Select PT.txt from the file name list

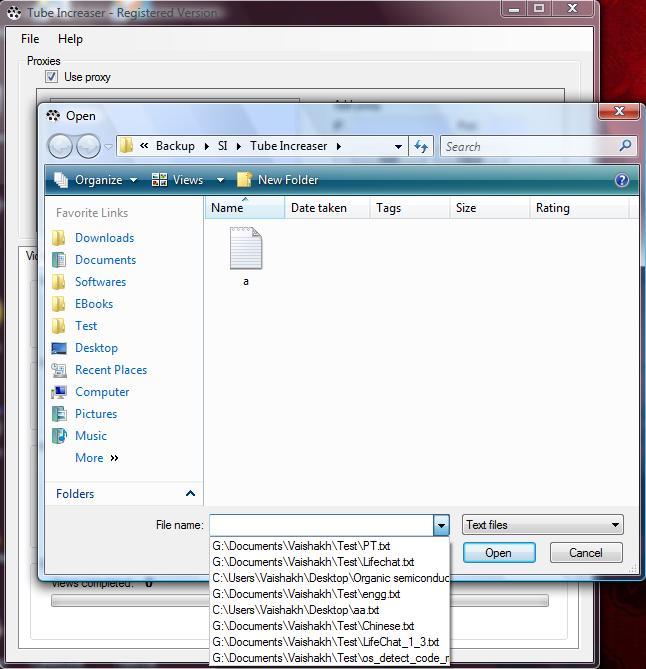point(330,546)
